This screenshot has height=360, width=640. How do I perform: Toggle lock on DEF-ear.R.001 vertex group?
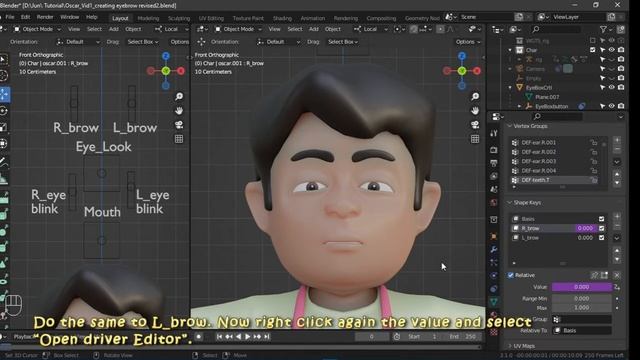[x=593, y=142]
